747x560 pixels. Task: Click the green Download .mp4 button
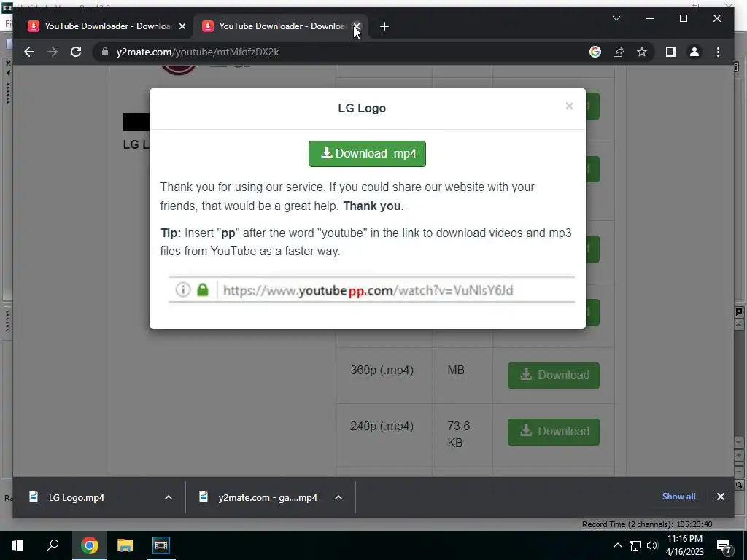click(x=367, y=153)
